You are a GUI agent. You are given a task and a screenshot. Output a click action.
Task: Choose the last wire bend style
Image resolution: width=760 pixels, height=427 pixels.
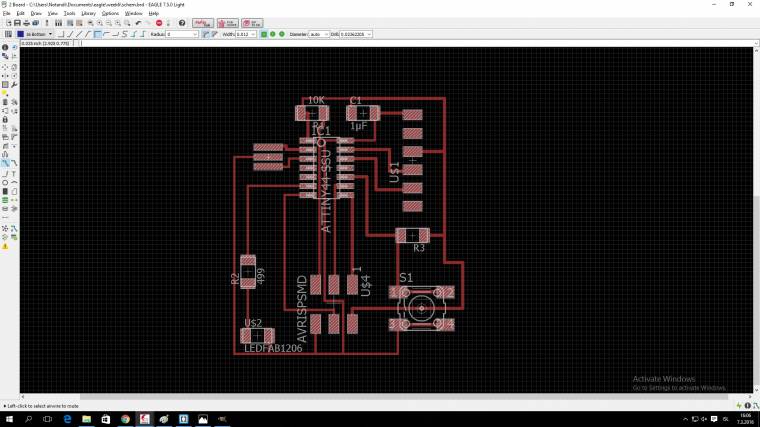click(x=143, y=34)
